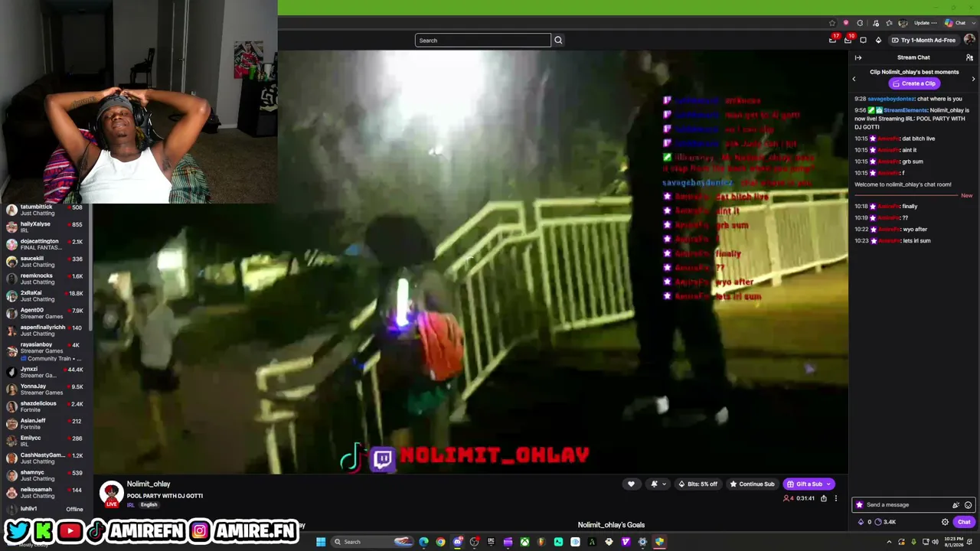
Task: Click the English language tag
Action: coord(149,505)
